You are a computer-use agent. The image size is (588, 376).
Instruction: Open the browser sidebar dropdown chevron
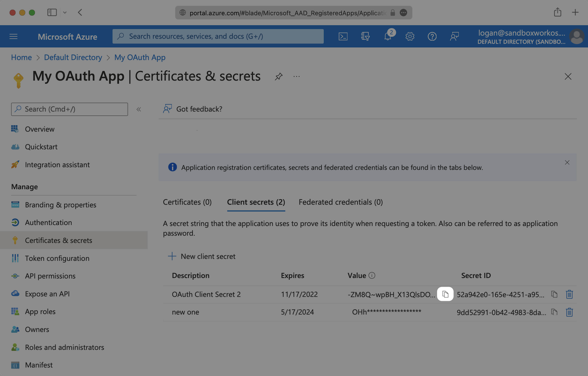[x=65, y=12]
